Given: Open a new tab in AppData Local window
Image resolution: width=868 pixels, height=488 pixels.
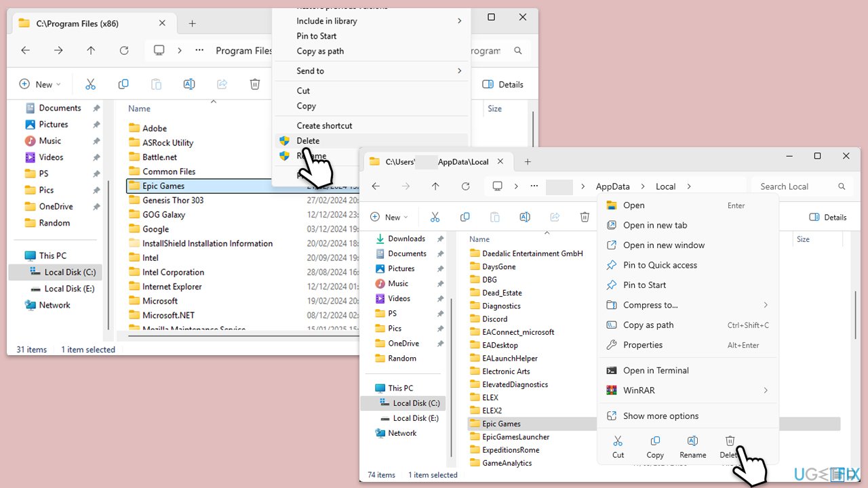Looking at the screenshot, I should click(x=528, y=162).
